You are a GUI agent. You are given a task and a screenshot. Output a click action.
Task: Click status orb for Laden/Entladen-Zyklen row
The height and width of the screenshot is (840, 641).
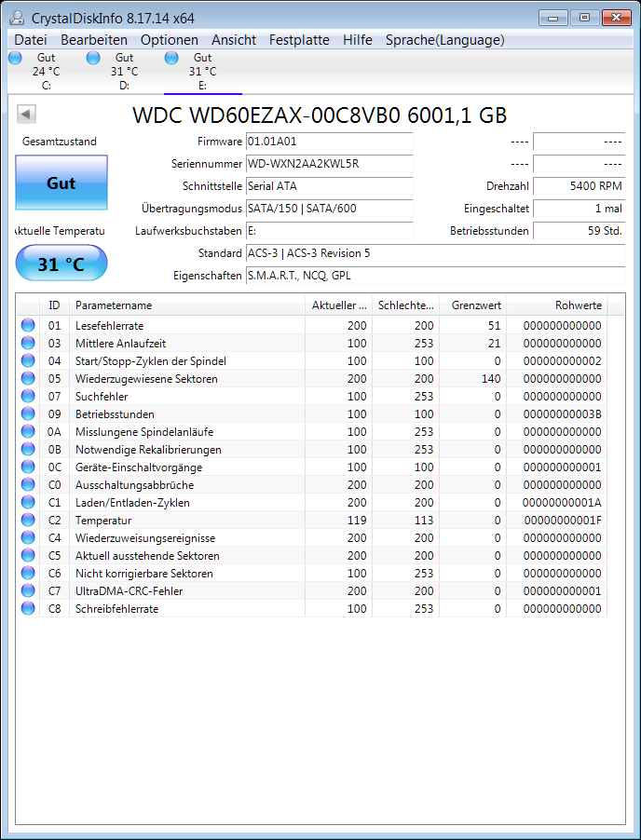pyautogui.click(x=28, y=502)
